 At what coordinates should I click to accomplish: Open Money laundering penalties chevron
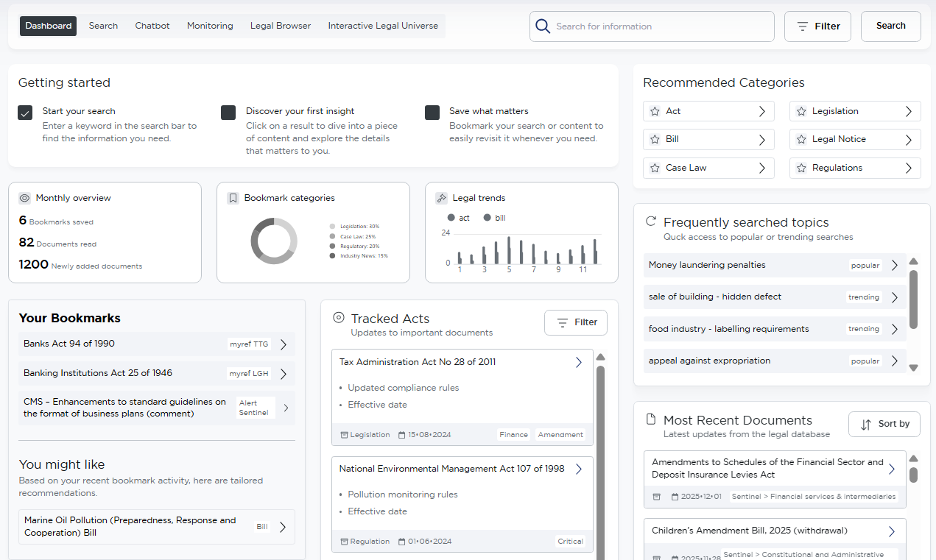coord(895,266)
